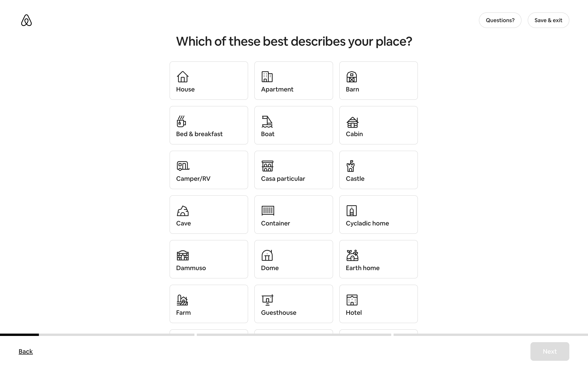Choose the Cabin property type
The width and height of the screenshot is (588, 367).
point(378,125)
